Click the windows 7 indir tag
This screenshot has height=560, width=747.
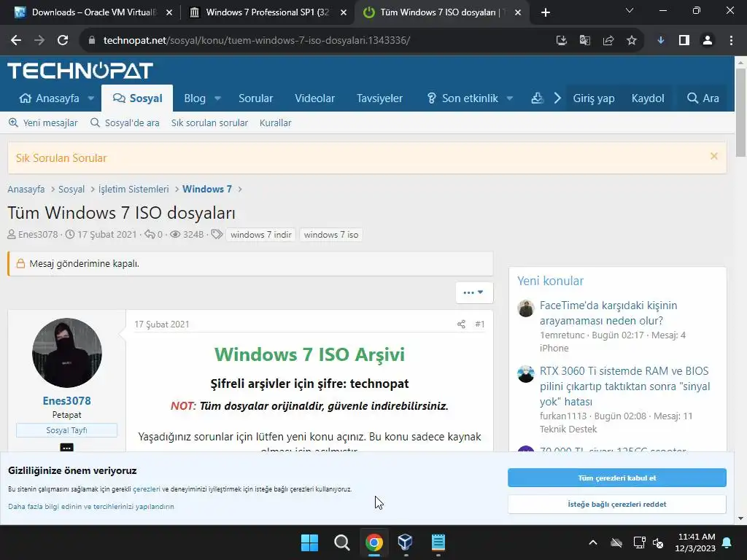coord(261,235)
